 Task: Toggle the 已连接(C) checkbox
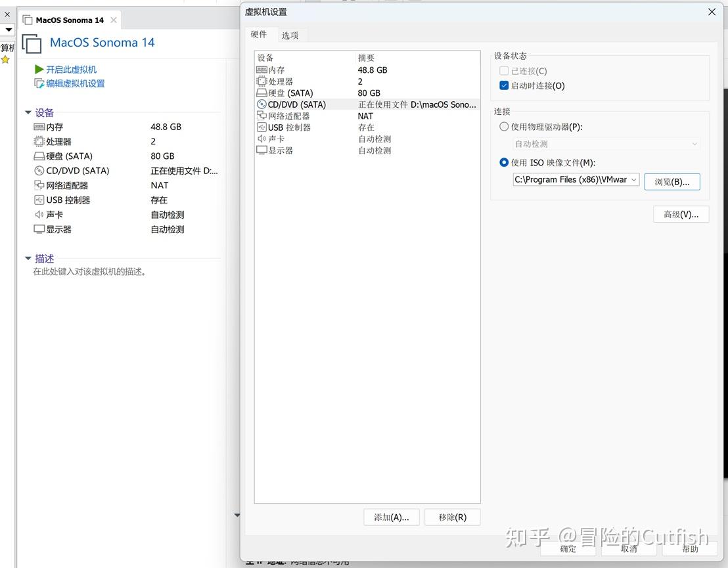[x=504, y=70]
